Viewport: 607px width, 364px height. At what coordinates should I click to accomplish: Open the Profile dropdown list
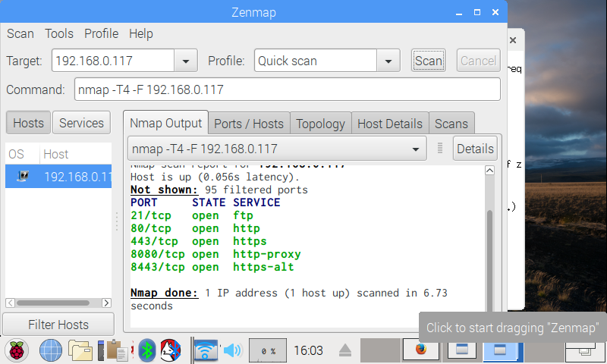388,61
